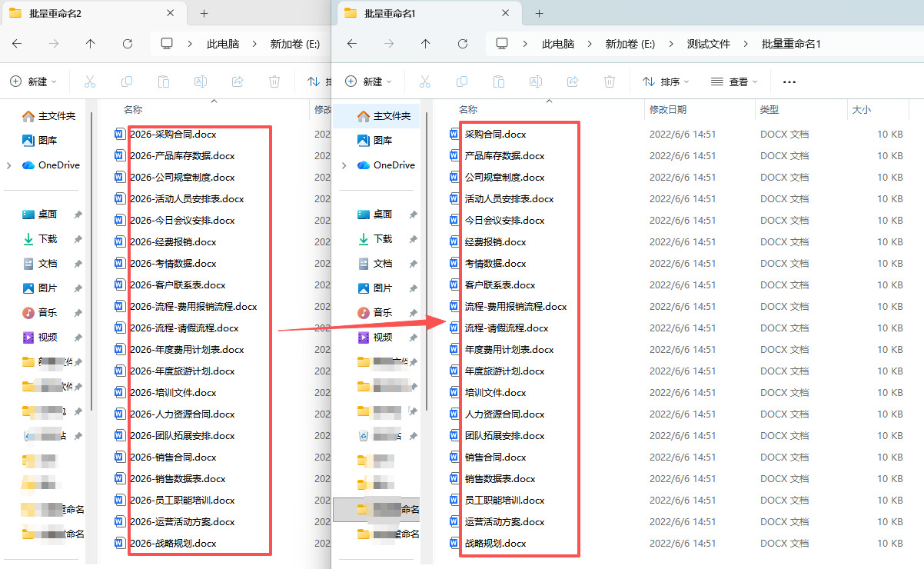Click Rename icon in 批量重命名1 window toolbar
This screenshot has width=924, height=569.
tap(536, 82)
